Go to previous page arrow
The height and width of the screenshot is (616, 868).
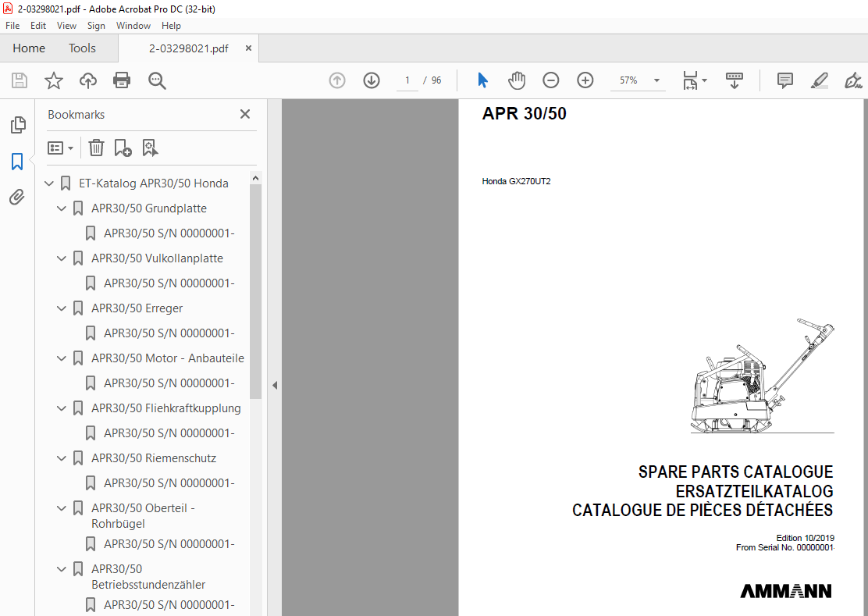tap(337, 80)
